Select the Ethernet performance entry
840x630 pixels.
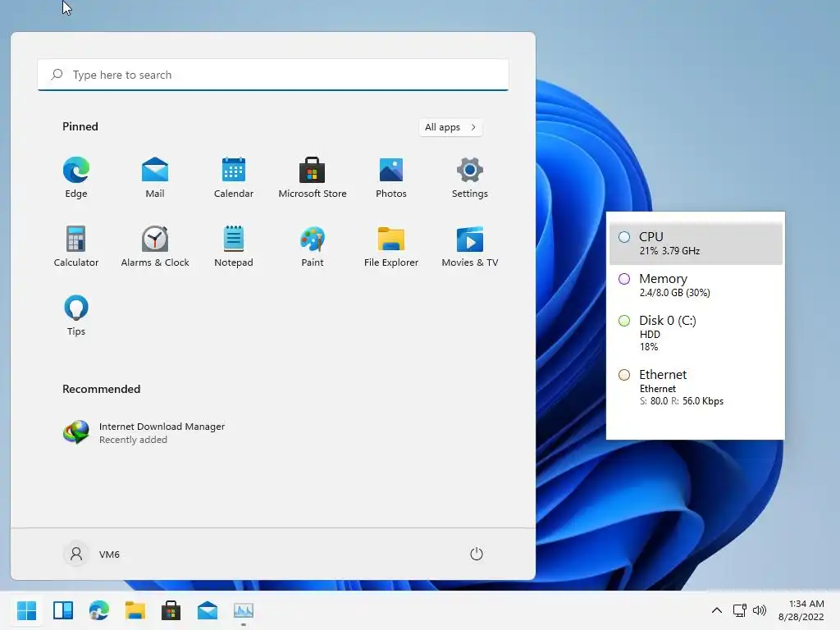(x=696, y=387)
